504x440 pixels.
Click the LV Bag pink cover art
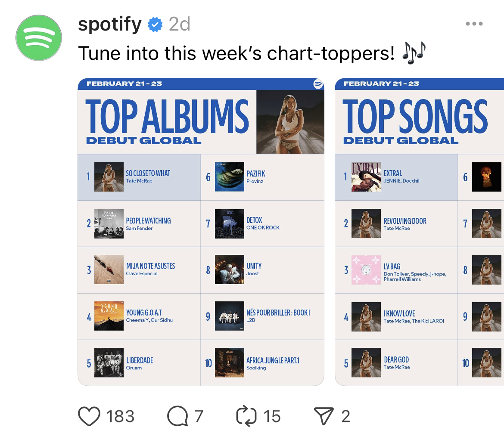(366, 270)
